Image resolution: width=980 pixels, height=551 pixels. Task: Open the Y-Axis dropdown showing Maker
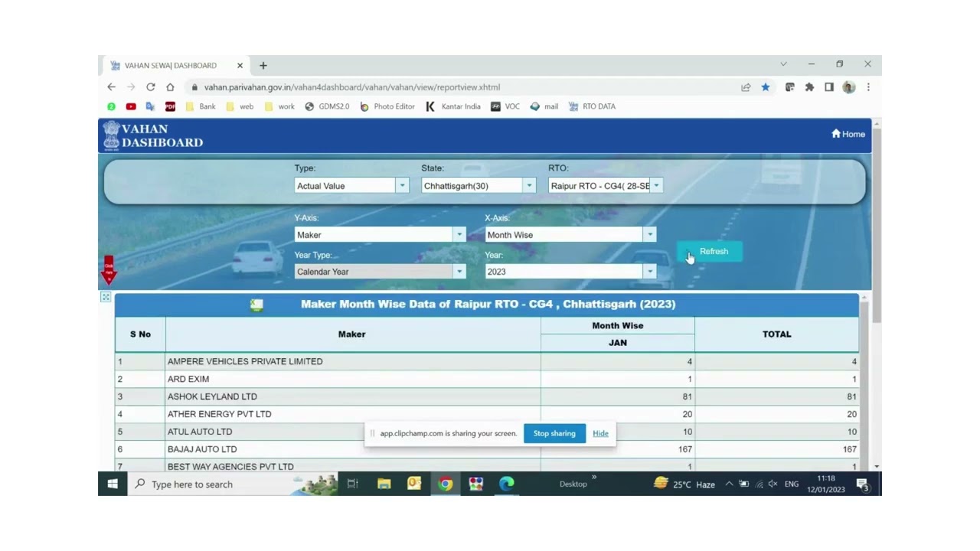tap(381, 235)
